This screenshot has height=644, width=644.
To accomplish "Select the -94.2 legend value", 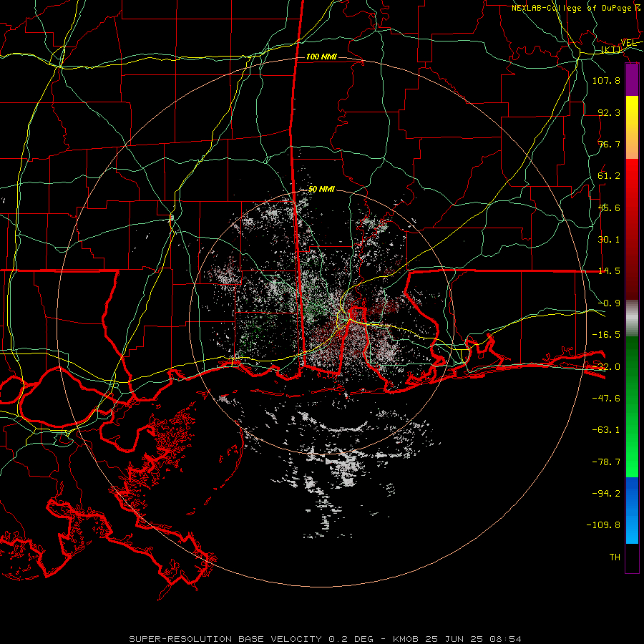I will 606,494.
